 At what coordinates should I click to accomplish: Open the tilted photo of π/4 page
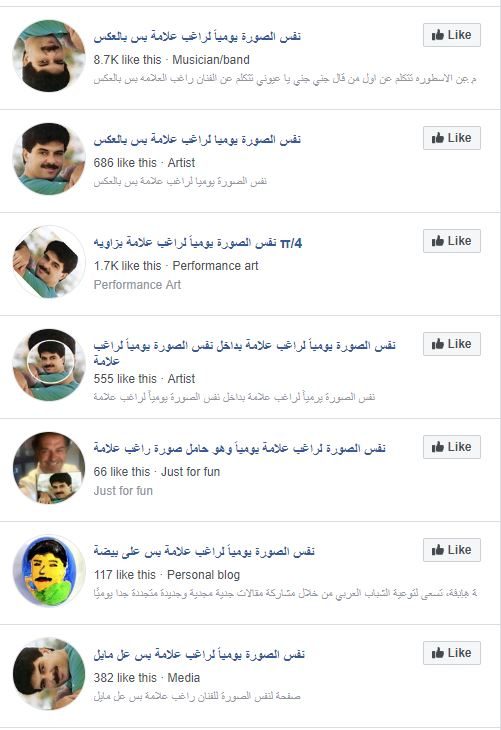click(x=49, y=262)
